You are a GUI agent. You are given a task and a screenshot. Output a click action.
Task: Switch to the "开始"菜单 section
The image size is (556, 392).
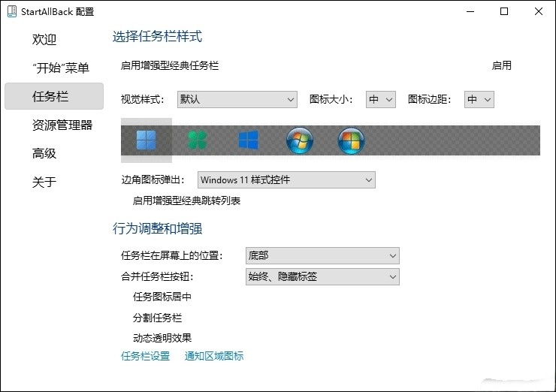(x=60, y=68)
